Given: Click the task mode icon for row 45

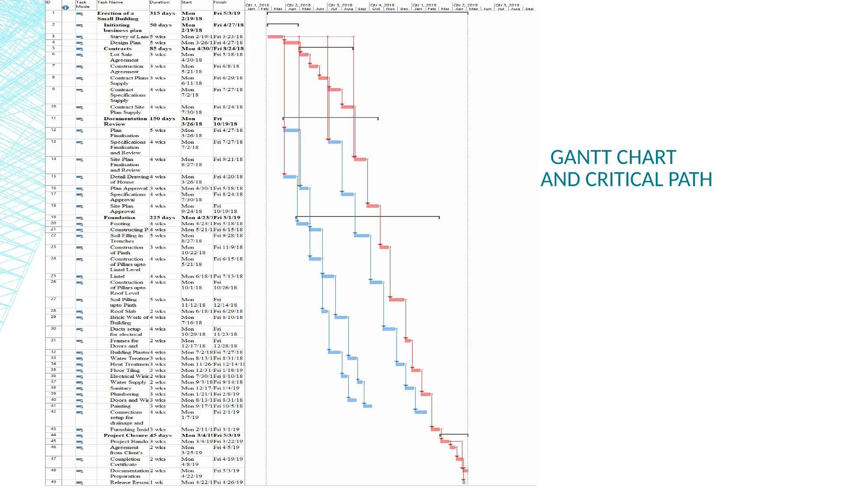Looking at the screenshot, I should 79,441.
